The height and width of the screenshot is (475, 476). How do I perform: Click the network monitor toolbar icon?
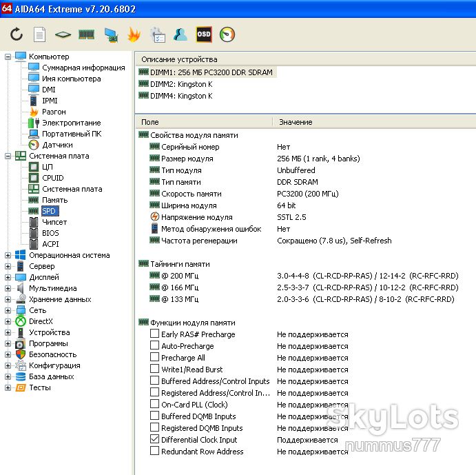(x=111, y=35)
